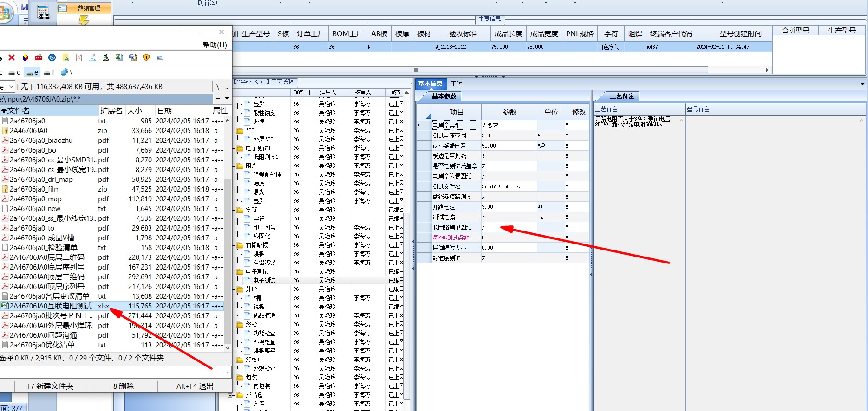
Task: Select file 2A46706JA0互联电阻测试 xlsx
Action: pyautogui.click(x=111, y=306)
